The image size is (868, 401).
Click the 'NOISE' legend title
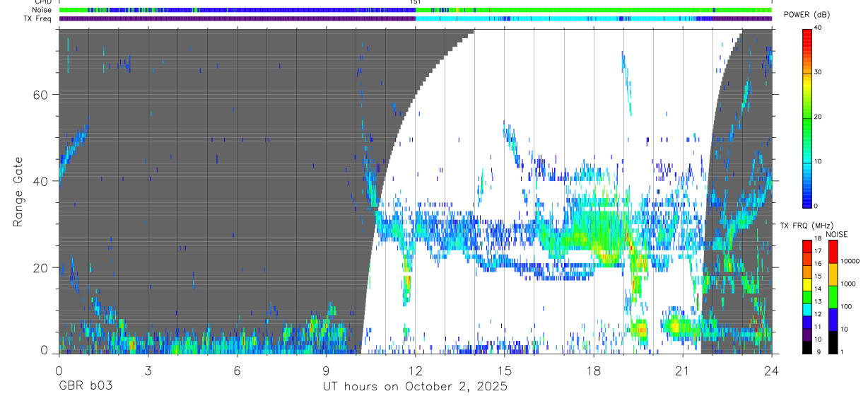[837, 234]
